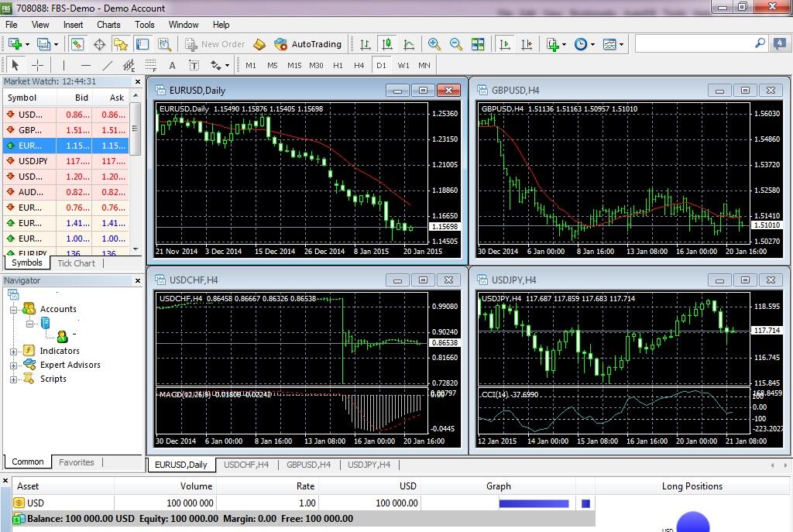Switch to the Favorites tab in Navigator
793x532 pixels.
point(77,462)
